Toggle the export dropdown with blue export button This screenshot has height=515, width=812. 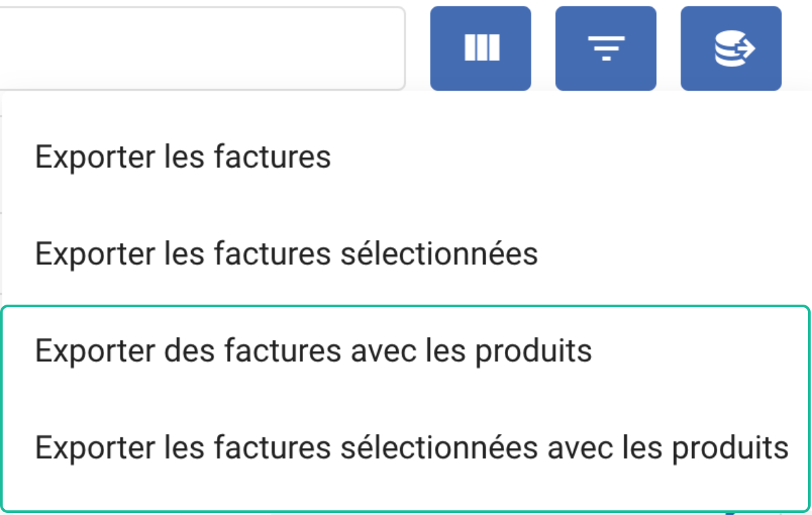(731, 48)
